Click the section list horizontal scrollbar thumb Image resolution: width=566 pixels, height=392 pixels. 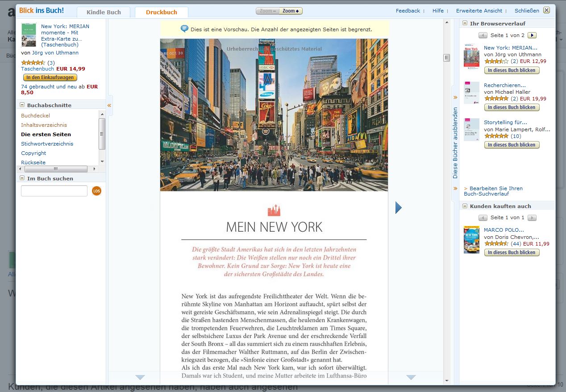click(x=56, y=169)
